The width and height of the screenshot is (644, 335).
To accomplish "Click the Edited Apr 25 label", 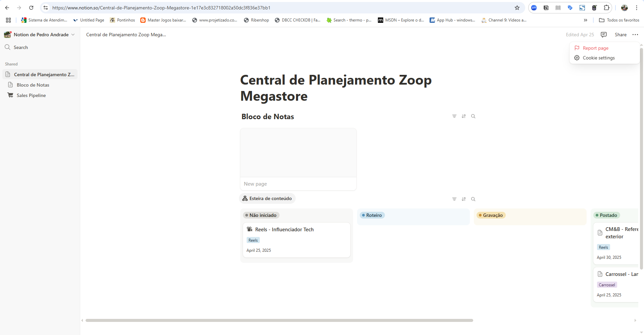I will [x=580, y=35].
